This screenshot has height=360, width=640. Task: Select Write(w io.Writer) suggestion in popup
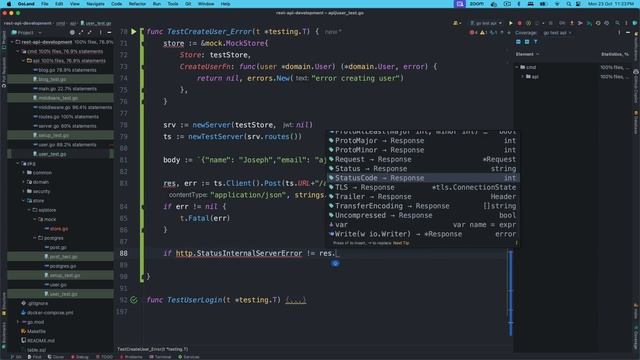coord(423,234)
